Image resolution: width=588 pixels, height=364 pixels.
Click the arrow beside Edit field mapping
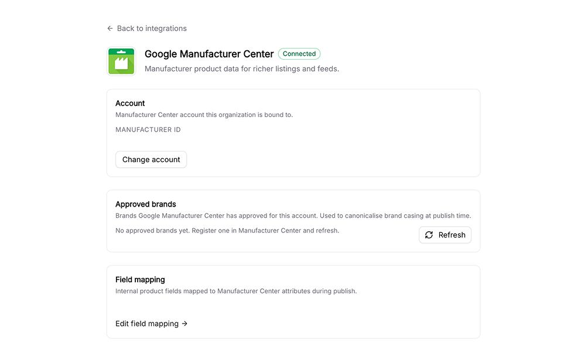pos(184,324)
